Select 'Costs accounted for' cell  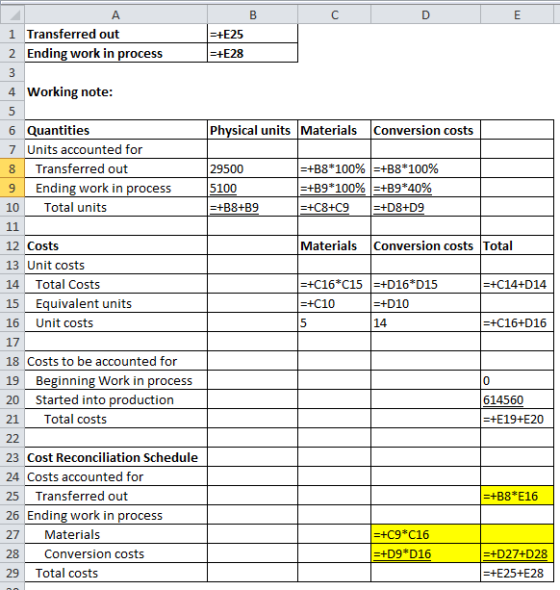pos(116,477)
